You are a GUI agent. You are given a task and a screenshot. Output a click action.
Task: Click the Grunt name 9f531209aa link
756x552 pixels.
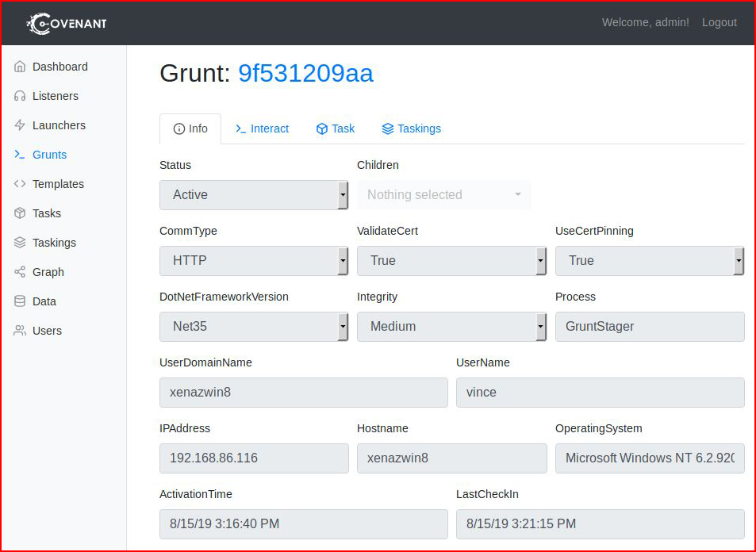click(305, 73)
